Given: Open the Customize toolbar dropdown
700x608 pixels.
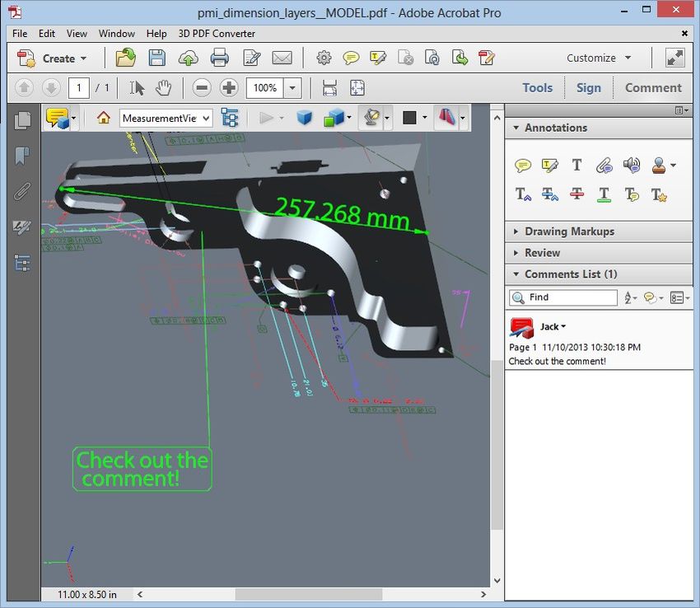Looking at the screenshot, I should pyautogui.click(x=599, y=58).
